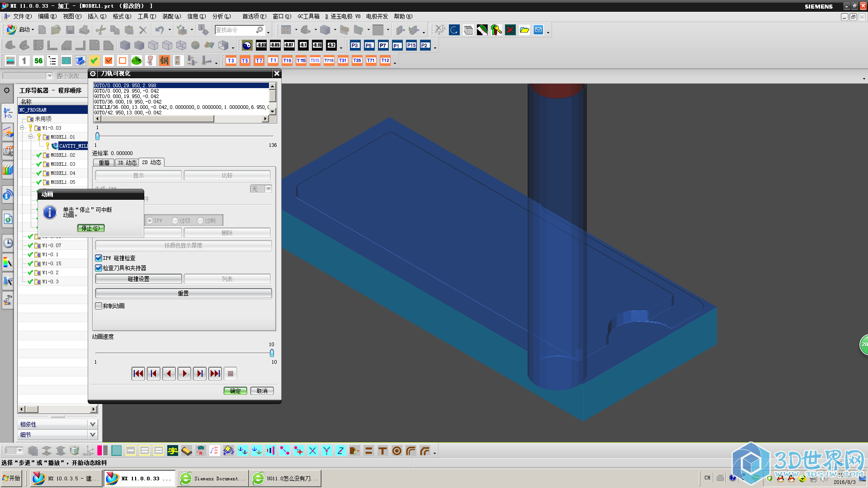868x488 pixels.
Task: Open the 启动 dropdown arrow
Action: [33, 30]
